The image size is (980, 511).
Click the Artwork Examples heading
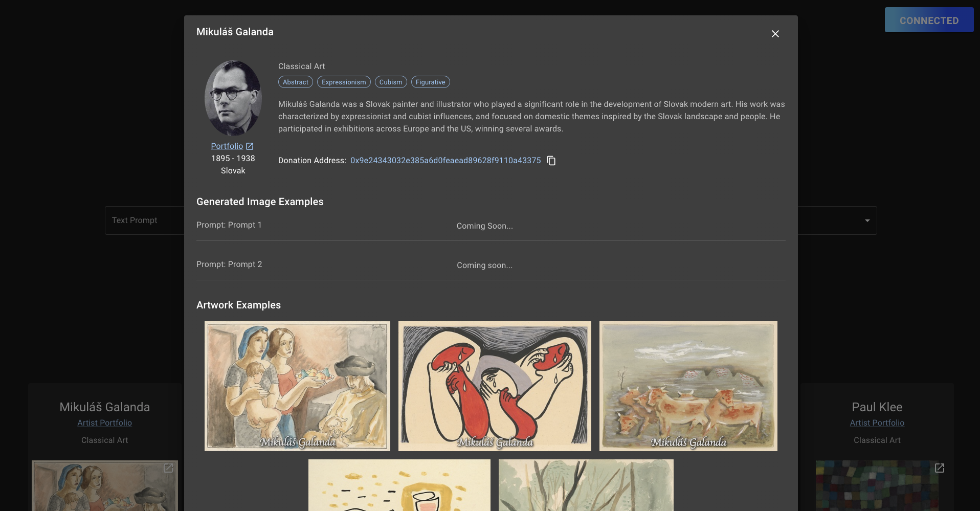tap(238, 305)
